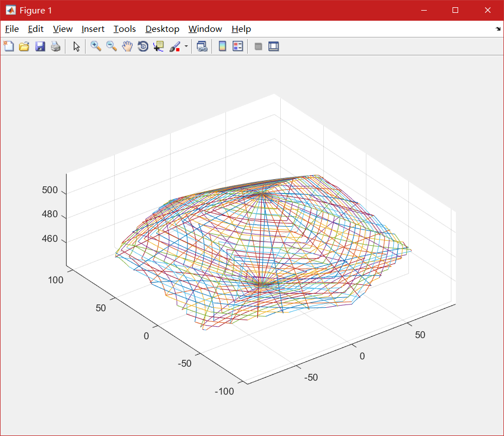Activate the Rotate 3D tool
This screenshot has height=436, width=504.
tap(143, 46)
